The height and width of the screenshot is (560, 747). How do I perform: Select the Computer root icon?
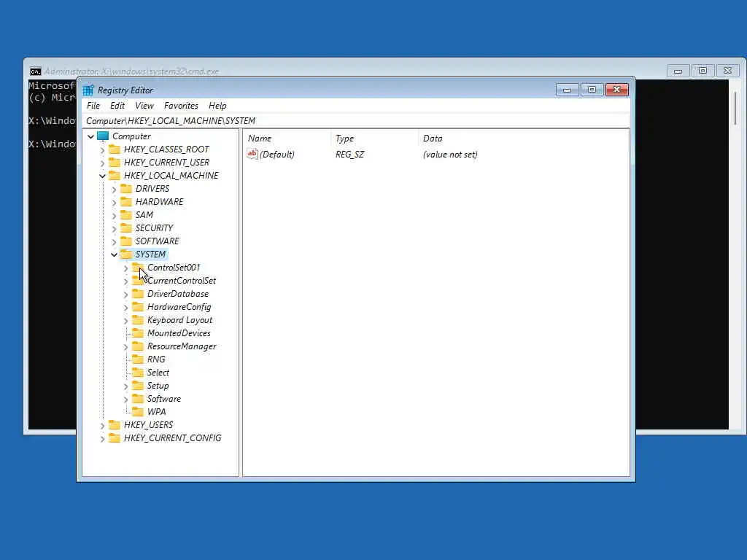[103, 136]
